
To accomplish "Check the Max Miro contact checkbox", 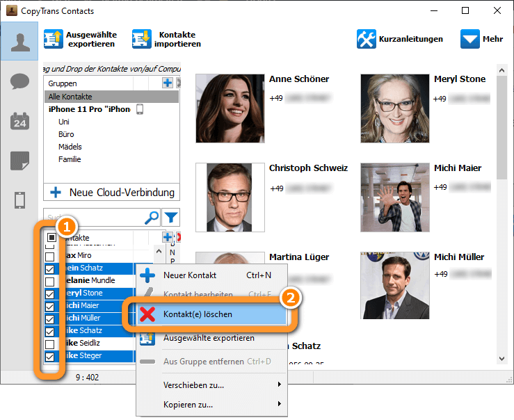I will pos(50,256).
